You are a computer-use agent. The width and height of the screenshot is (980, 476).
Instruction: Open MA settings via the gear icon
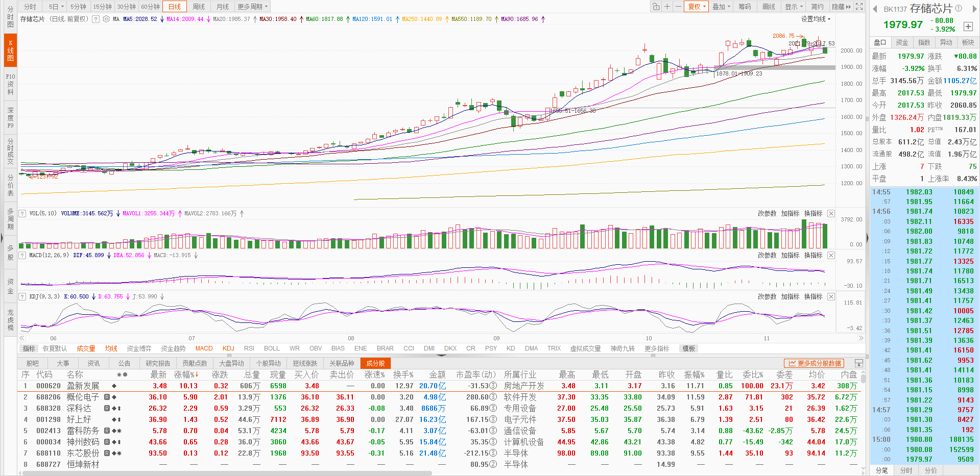coord(106,19)
